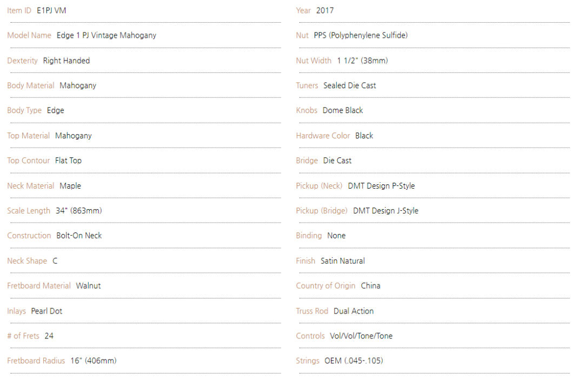Select the item ID value 'E1PJ VM'

click(x=51, y=10)
